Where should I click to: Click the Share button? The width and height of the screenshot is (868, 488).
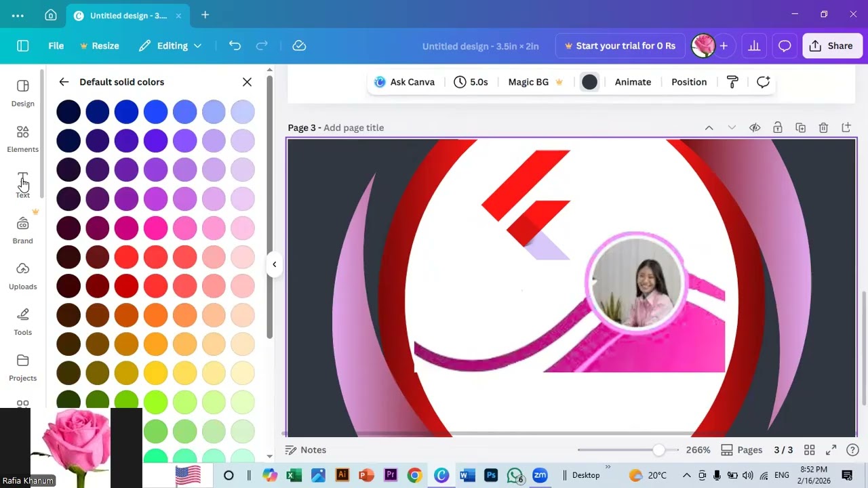click(x=831, y=46)
